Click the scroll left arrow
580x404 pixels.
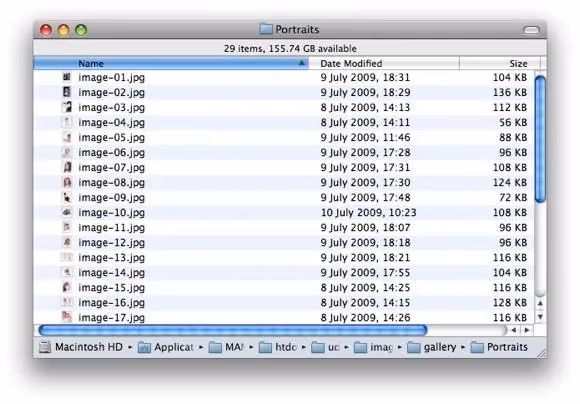pos(514,330)
